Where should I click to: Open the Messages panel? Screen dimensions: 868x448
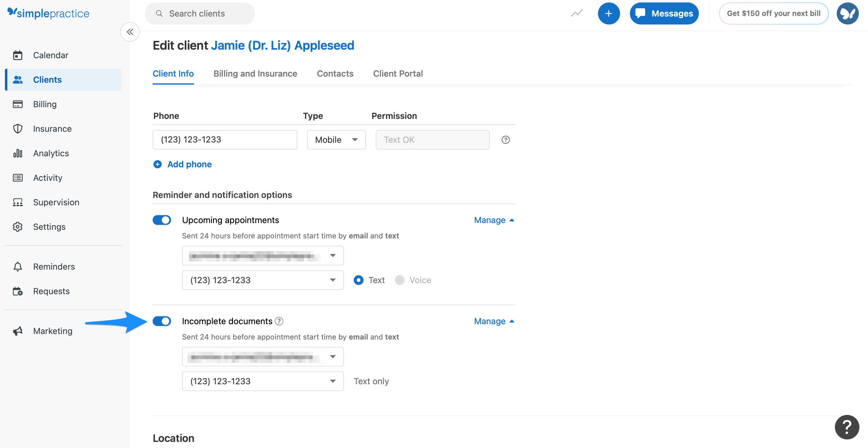(664, 13)
